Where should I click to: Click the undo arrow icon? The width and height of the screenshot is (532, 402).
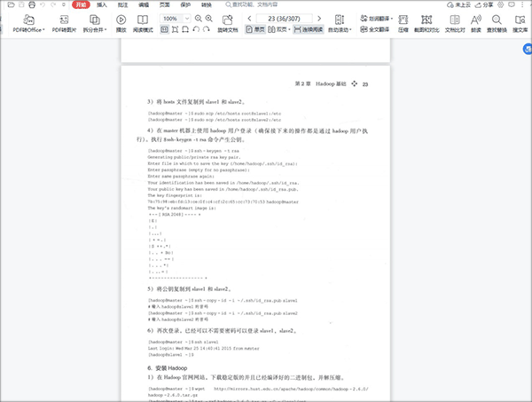point(43,4)
